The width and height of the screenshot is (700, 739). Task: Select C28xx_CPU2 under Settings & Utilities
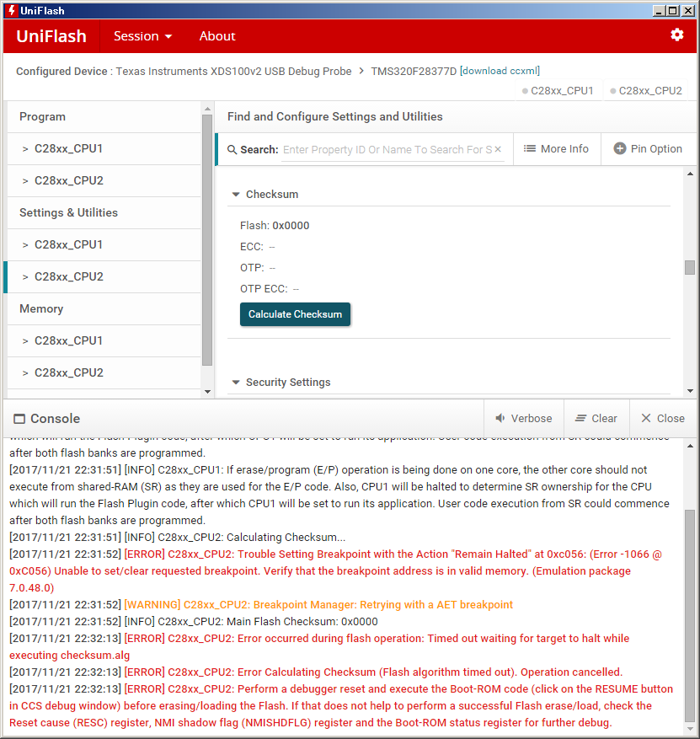[x=104, y=276]
